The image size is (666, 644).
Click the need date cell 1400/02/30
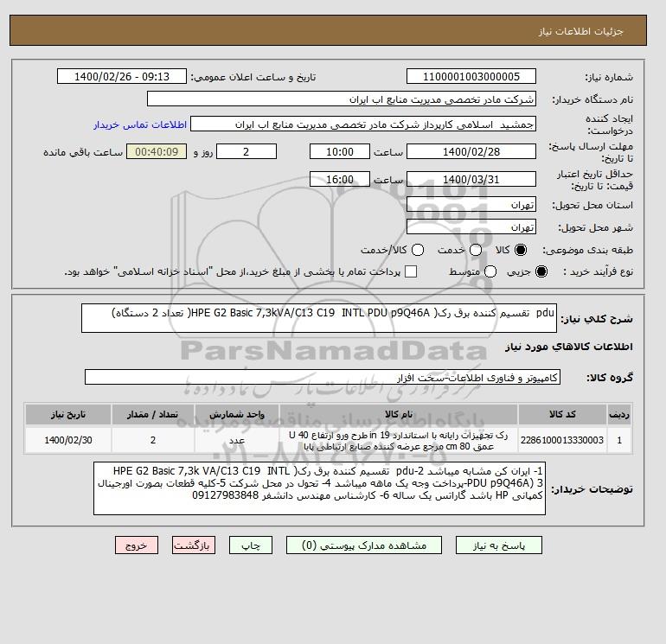[68, 440]
